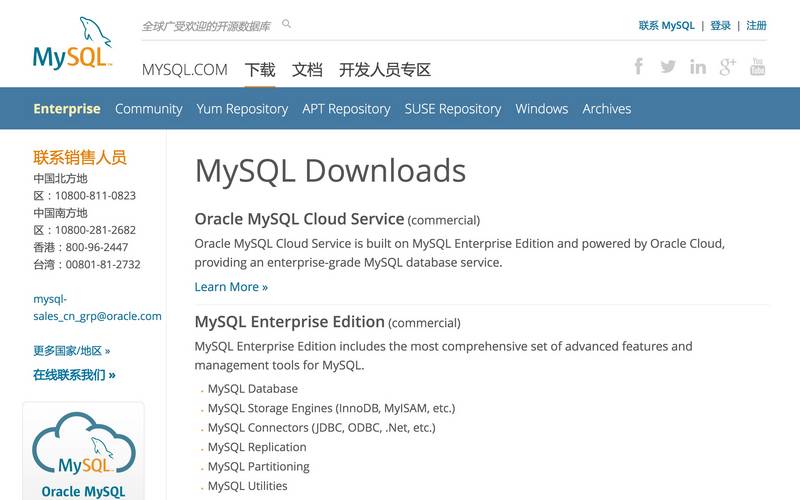Click the MySQL Database list item
The height and width of the screenshot is (500, 800).
(x=253, y=389)
